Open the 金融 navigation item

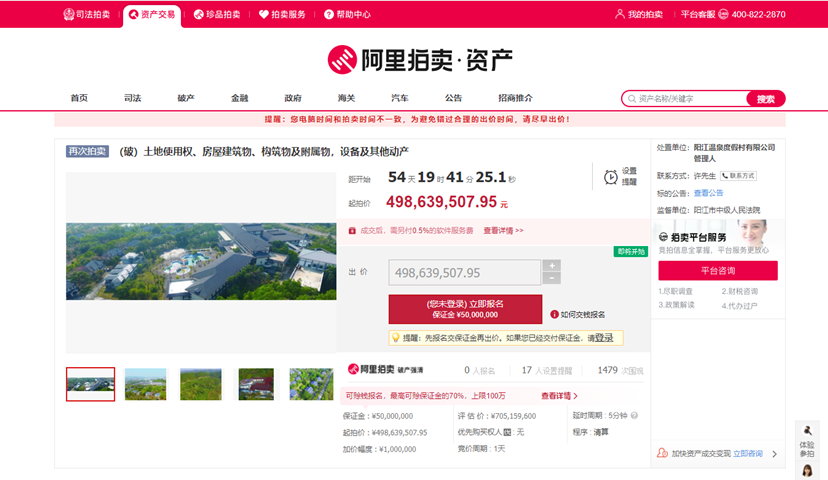click(240, 98)
